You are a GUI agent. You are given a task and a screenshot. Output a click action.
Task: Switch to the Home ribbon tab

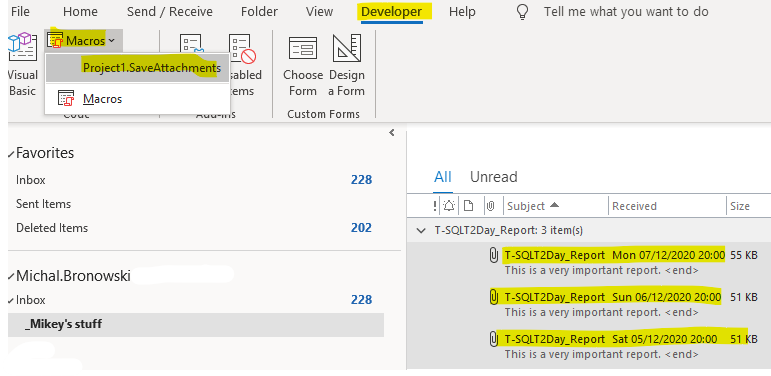pyautogui.click(x=80, y=11)
